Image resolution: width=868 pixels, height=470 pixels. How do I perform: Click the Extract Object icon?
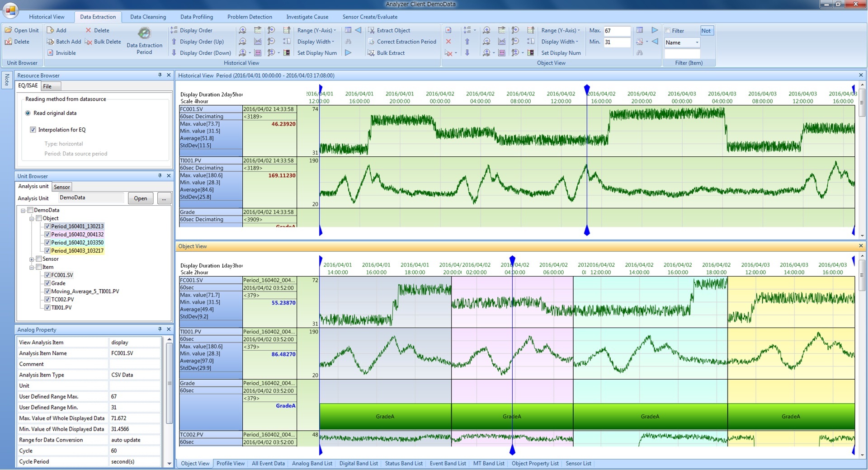pos(371,30)
